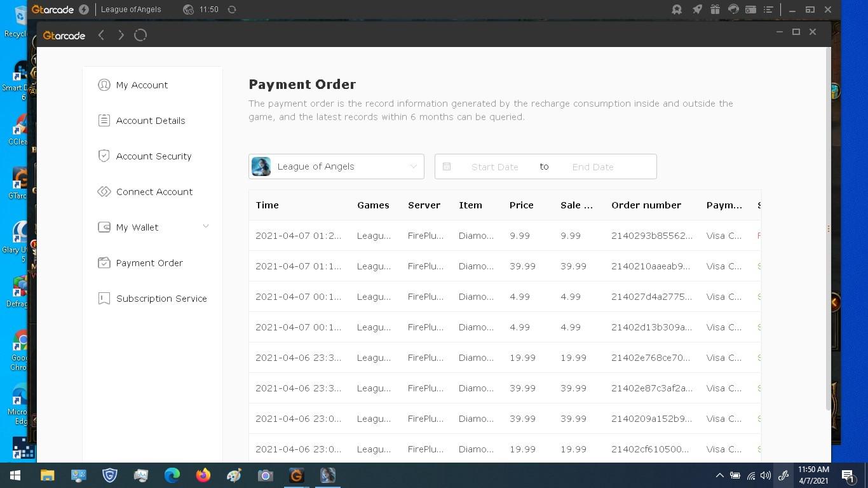Click the 9.99 price in first row
868x488 pixels.
tap(520, 236)
